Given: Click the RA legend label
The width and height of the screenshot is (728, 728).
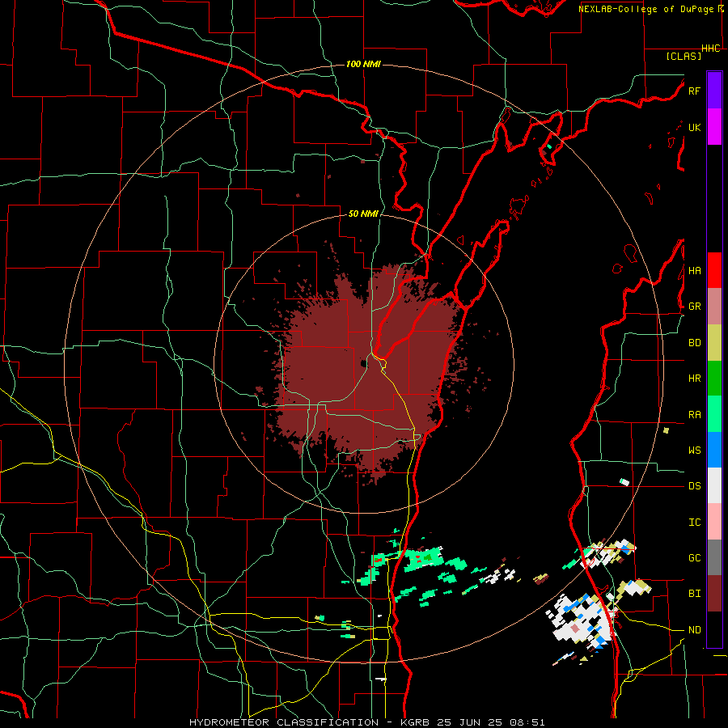Looking at the screenshot, I should pyautogui.click(x=694, y=415).
